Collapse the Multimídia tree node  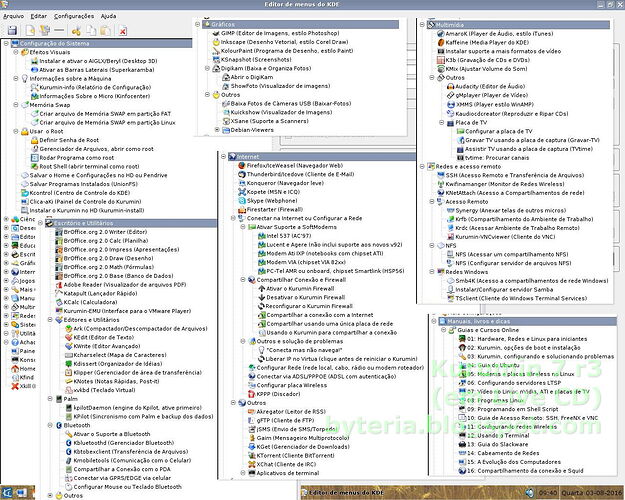(422, 25)
